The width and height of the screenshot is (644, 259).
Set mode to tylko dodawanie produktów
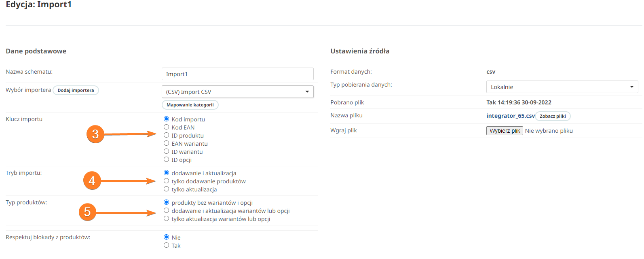166,181
